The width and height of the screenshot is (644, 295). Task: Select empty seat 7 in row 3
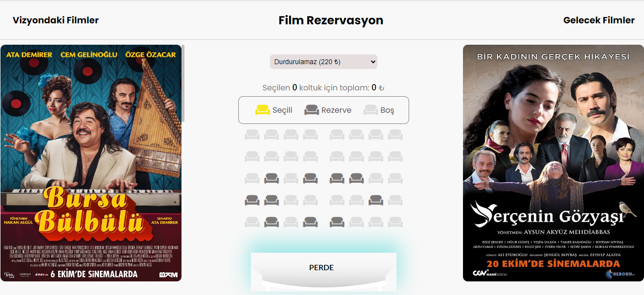tap(376, 178)
